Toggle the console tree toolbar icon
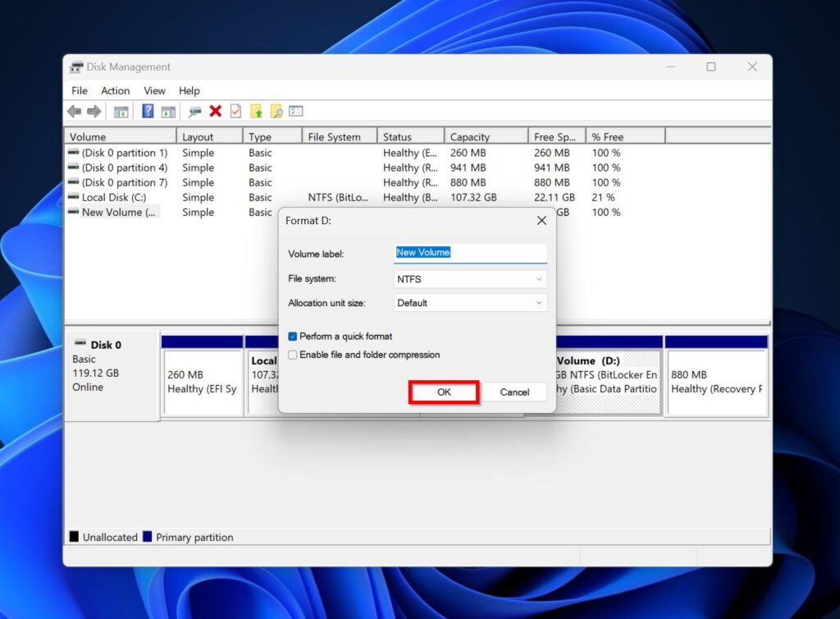The height and width of the screenshot is (619, 840). (x=121, y=111)
